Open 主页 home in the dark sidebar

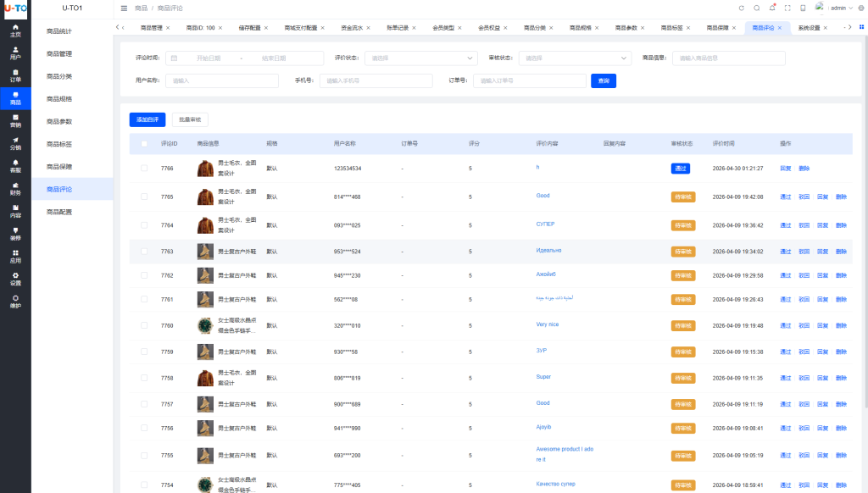tap(15, 31)
